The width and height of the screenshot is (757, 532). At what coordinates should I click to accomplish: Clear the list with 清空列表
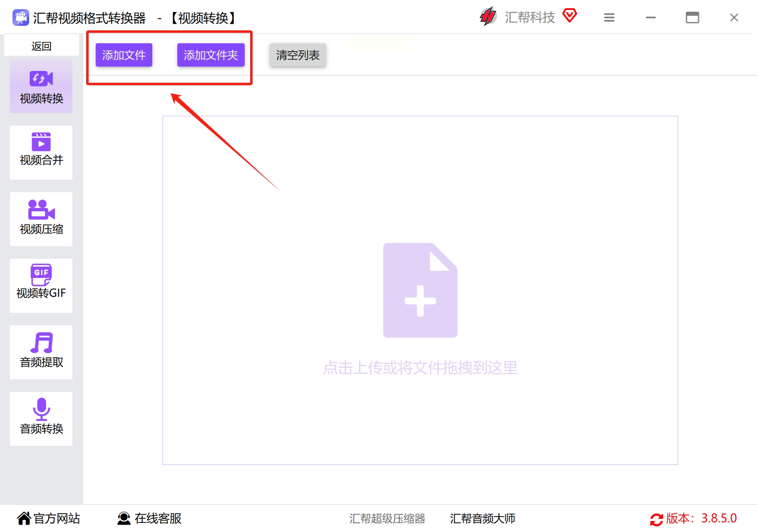298,55
